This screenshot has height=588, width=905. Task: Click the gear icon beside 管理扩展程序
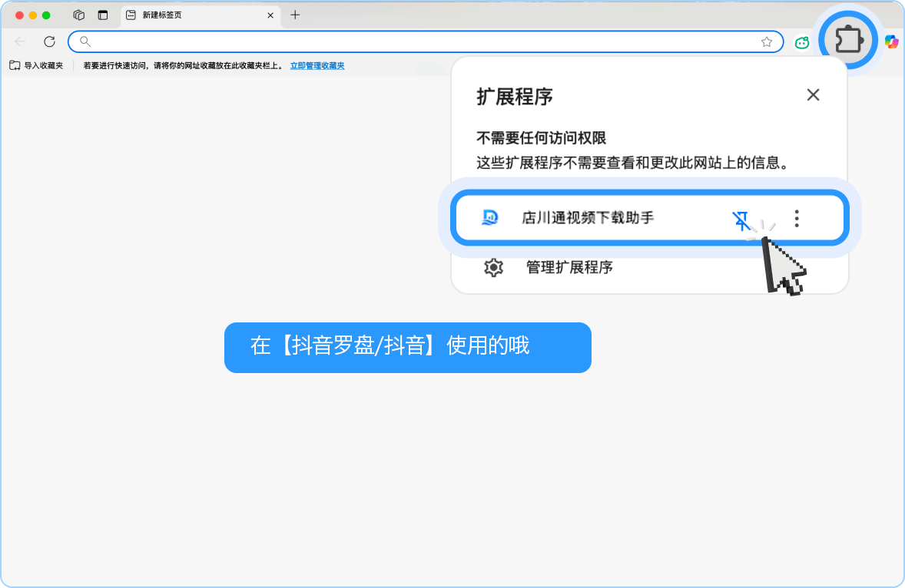pos(493,267)
